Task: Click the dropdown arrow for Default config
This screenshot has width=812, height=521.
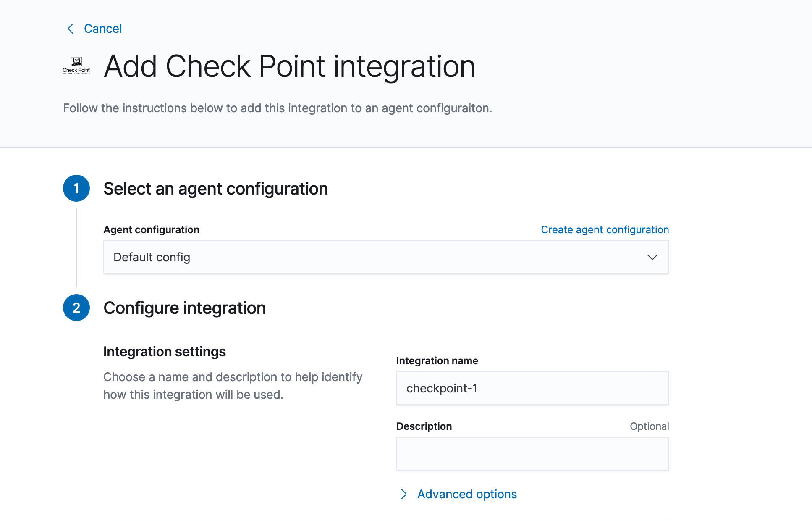Action: [652, 257]
